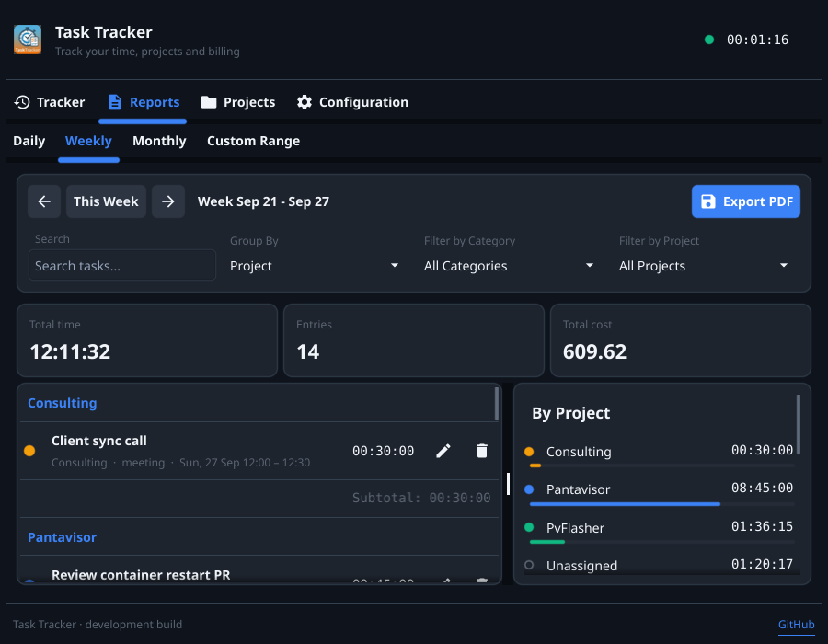Image resolution: width=828 pixels, height=644 pixels.
Task: Click orange Consulting dot in By Project
Action: 529,452
